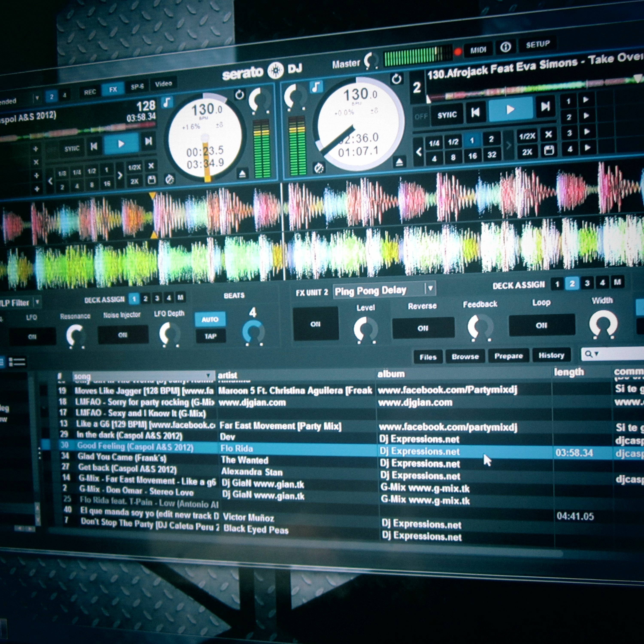Open beatgrid edit icon on deck 2
The image size is (644, 644).
(x=319, y=168)
